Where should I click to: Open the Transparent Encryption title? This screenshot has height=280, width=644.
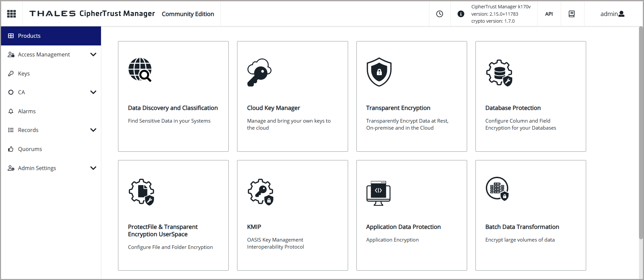(x=398, y=108)
